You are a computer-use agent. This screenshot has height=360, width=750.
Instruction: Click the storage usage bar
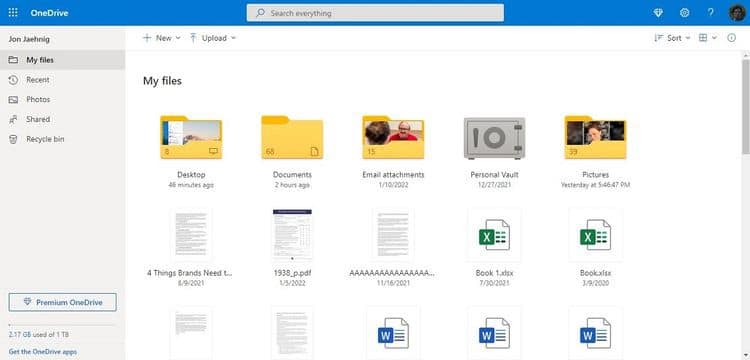[x=62, y=325]
